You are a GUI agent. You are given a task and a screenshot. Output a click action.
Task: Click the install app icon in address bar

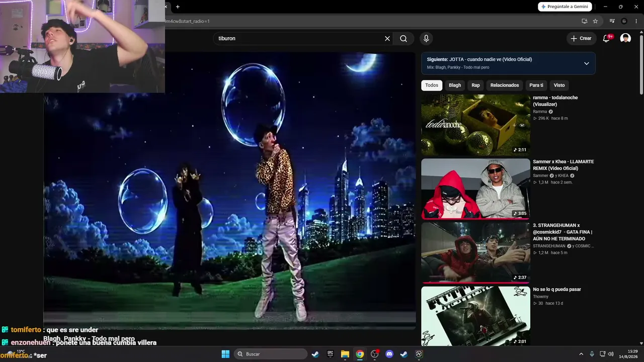click(584, 21)
